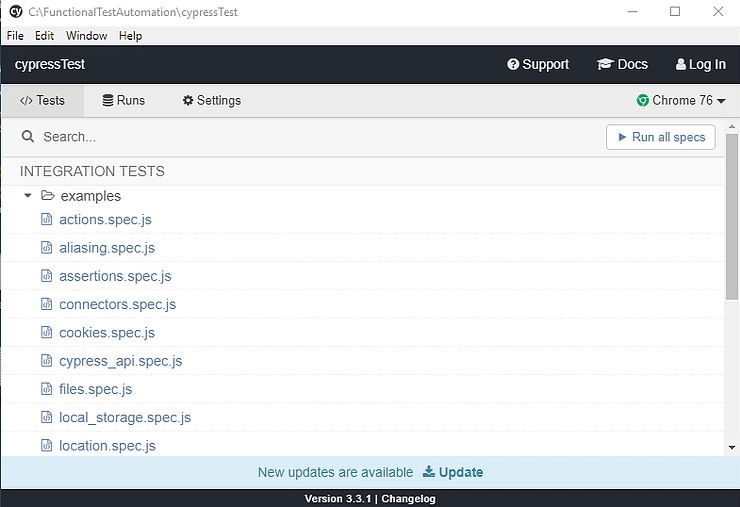Open the Window menu
Image resolution: width=740 pixels, height=507 pixels.
click(86, 36)
